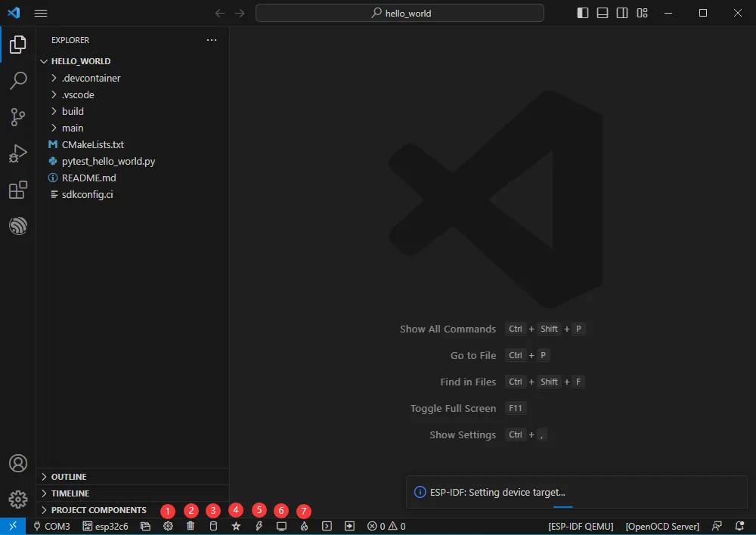Click the Full Clean trash icon

[x=191, y=526]
